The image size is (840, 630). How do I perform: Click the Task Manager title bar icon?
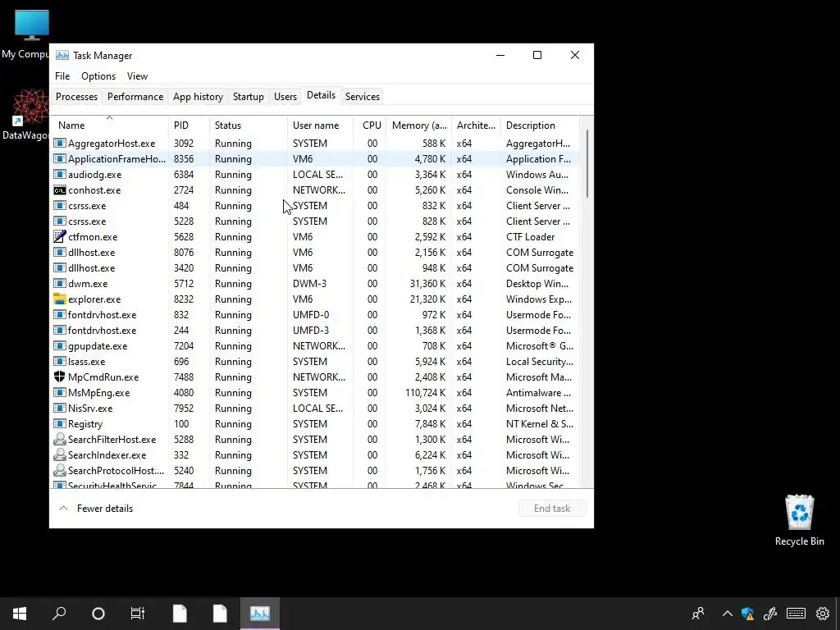pos(62,55)
